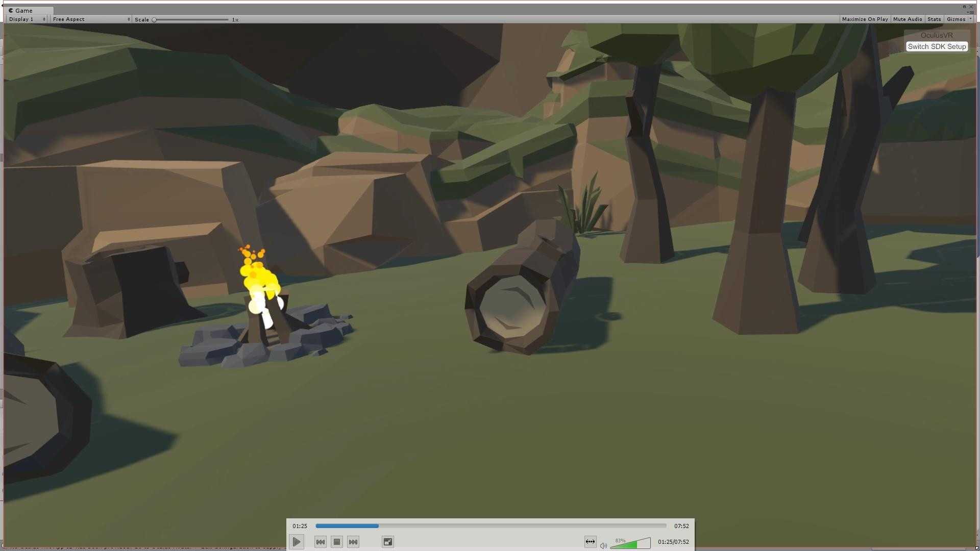Click the OculusVR label

click(937, 35)
